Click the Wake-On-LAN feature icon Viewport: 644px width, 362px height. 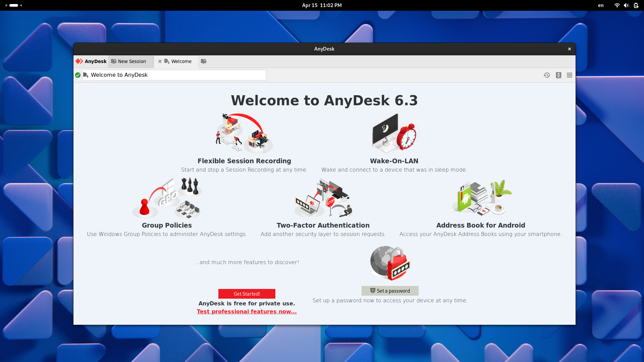(394, 133)
